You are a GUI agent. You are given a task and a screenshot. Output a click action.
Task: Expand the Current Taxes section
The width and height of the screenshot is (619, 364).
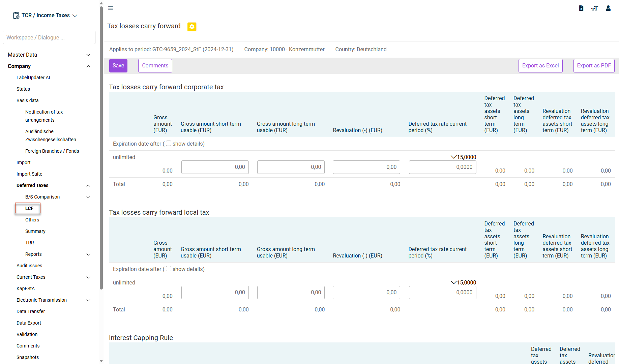pyautogui.click(x=88, y=277)
